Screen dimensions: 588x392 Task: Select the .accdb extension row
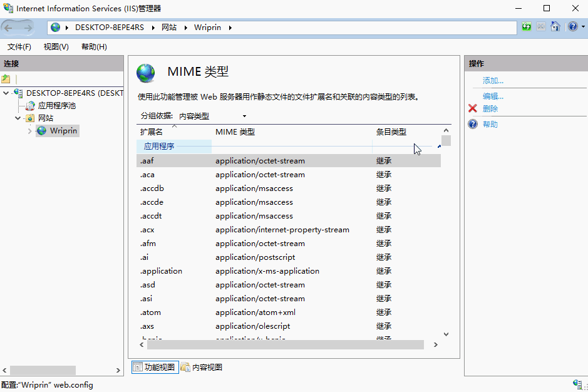[x=289, y=188]
